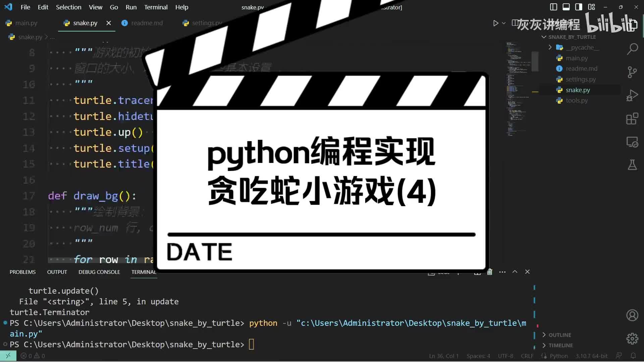The image size is (644, 362).
Task: Open the Search view icon
Action: pyautogui.click(x=632, y=49)
